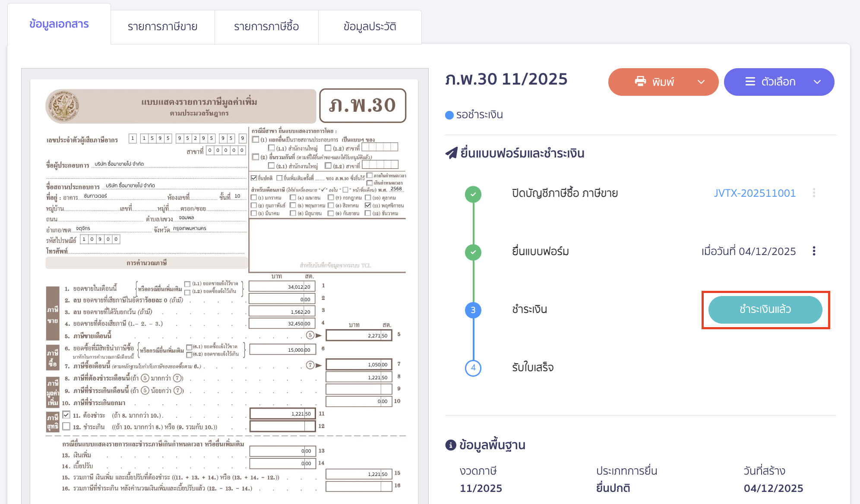Expand the ตัวเลือก dropdown chevron
Screen dimensions: 860x504
[x=817, y=82]
